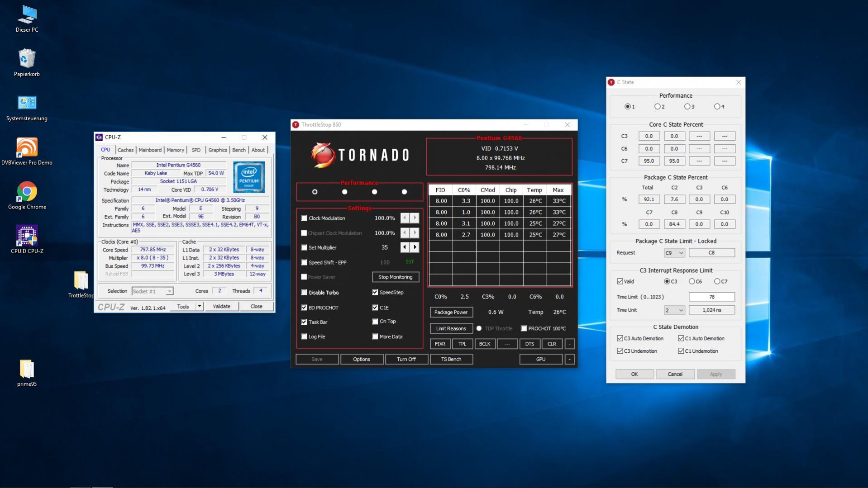Click the BCLK button in ThrottleStop

[x=485, y=344]
